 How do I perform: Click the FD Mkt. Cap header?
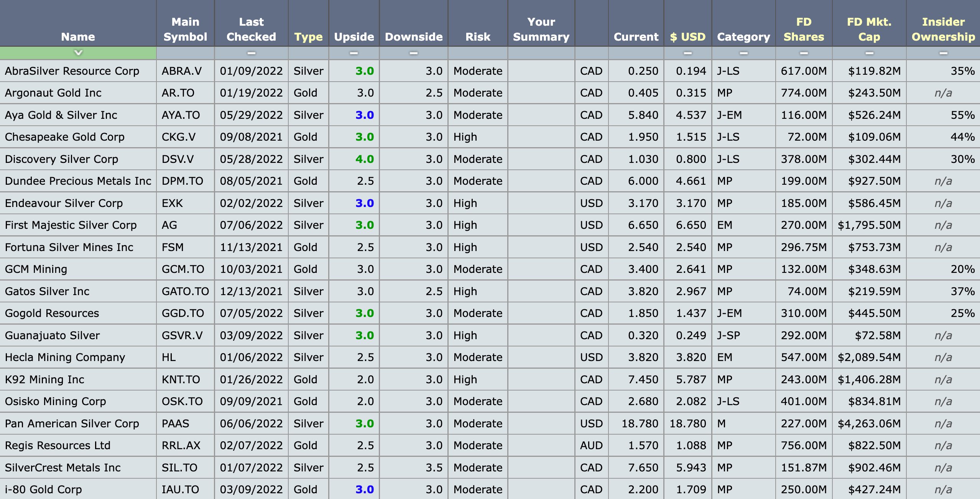pyautogui.click(x=869, y=29)
